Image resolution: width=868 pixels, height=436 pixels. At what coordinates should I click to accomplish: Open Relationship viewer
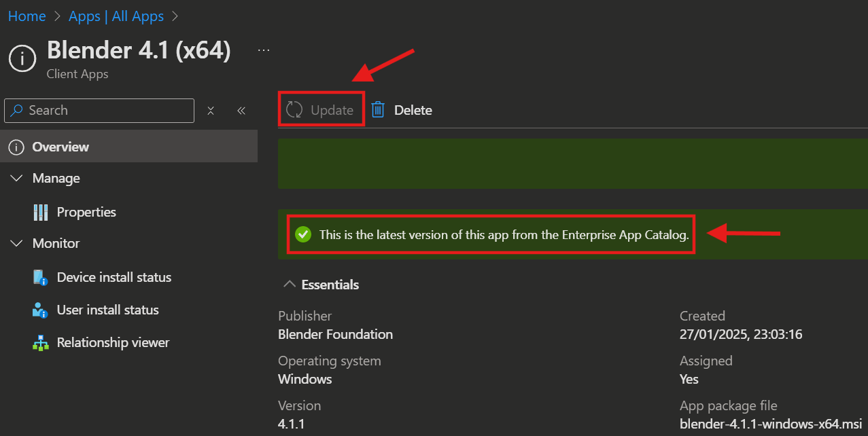[114, 342]
